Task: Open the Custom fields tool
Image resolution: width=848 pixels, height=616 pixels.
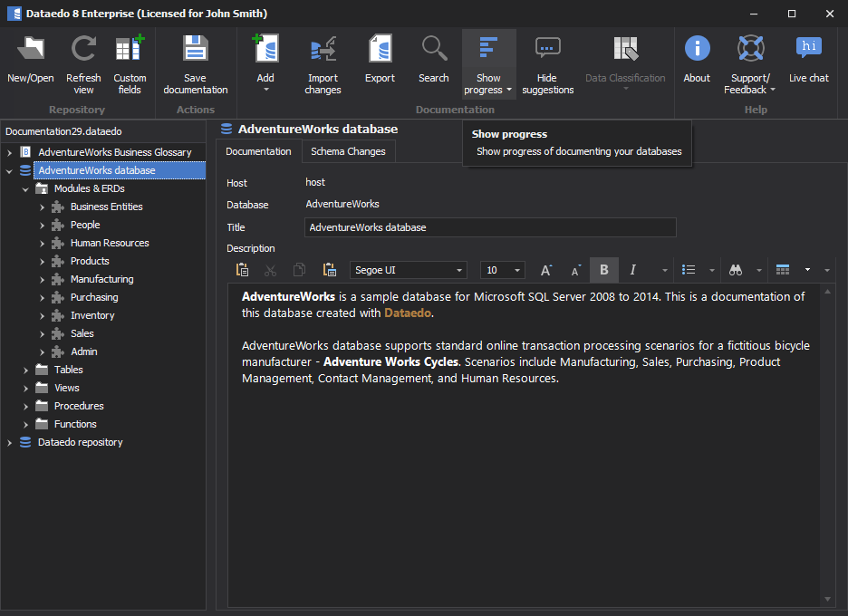Action: pos(130,49)
